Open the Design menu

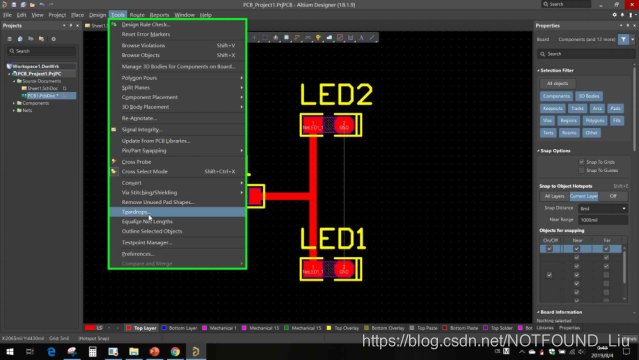click(x=97, y=15)
